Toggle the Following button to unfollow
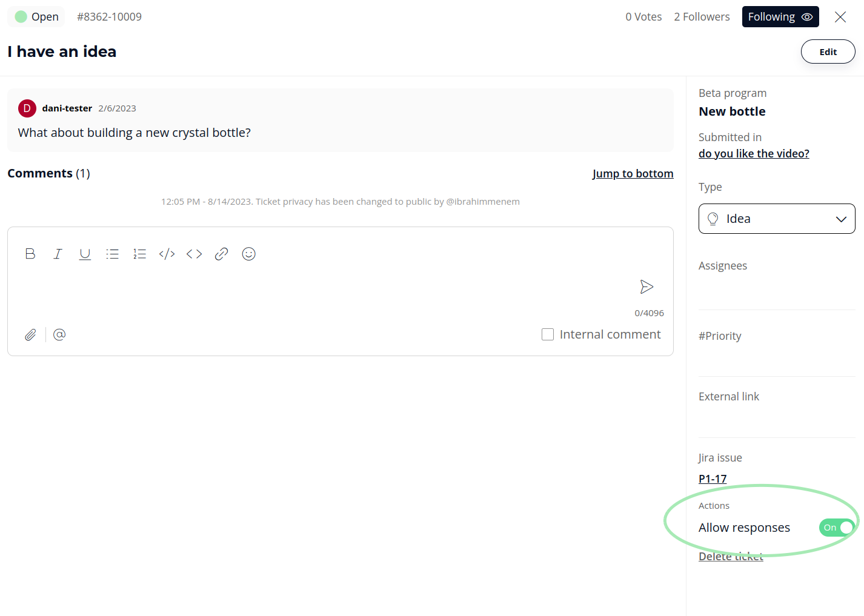 point(780,17)
